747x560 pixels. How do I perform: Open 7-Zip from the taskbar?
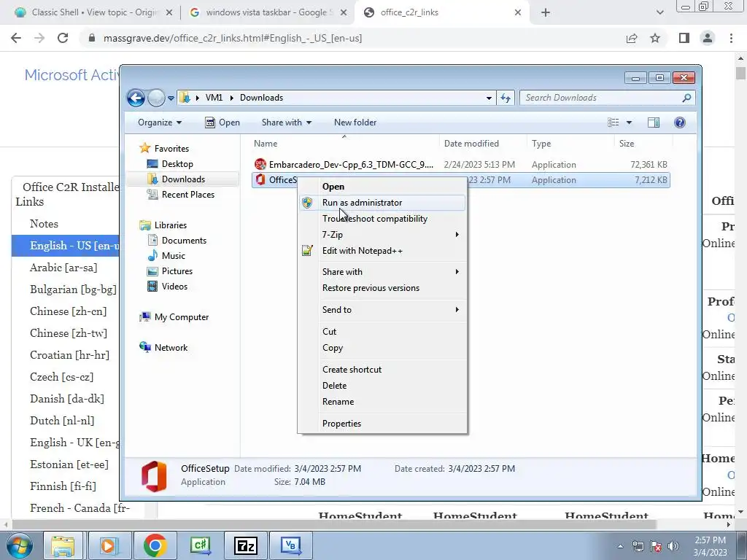point(245,545)
